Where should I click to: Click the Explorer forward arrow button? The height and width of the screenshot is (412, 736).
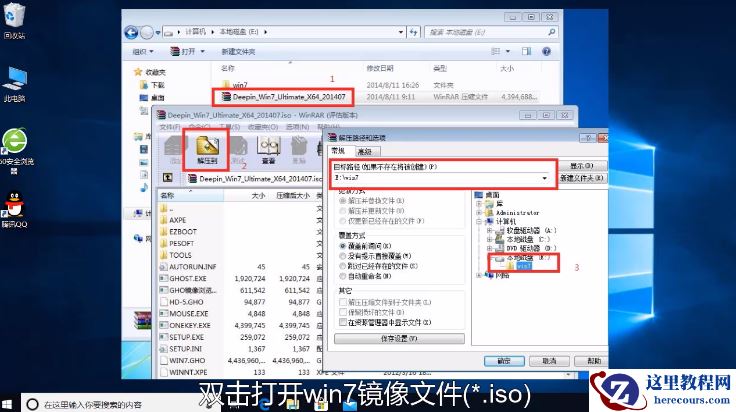[147, 32]
